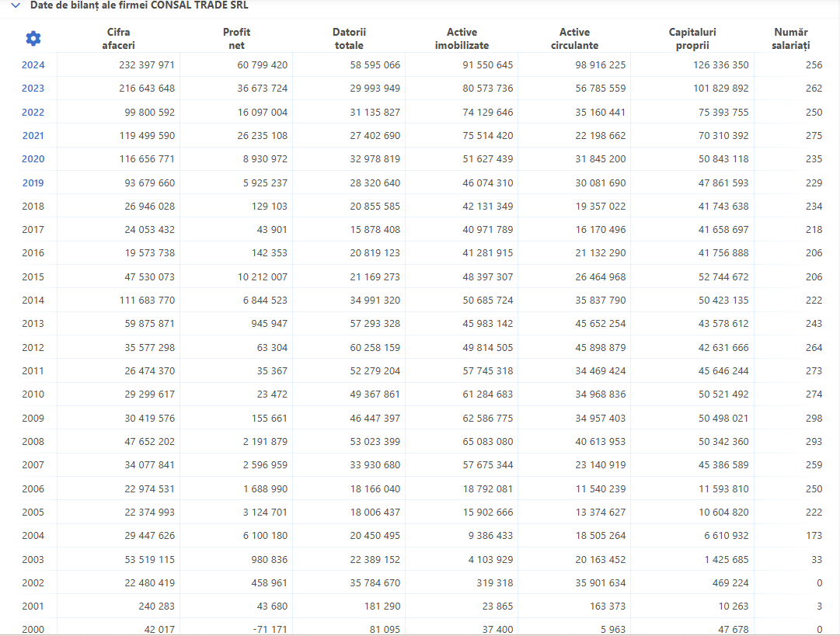Click the section title mentioning CONSAL TRADE SRL
Image resolution: width=840 pixels, height=636 pixels.
(139, 5)
